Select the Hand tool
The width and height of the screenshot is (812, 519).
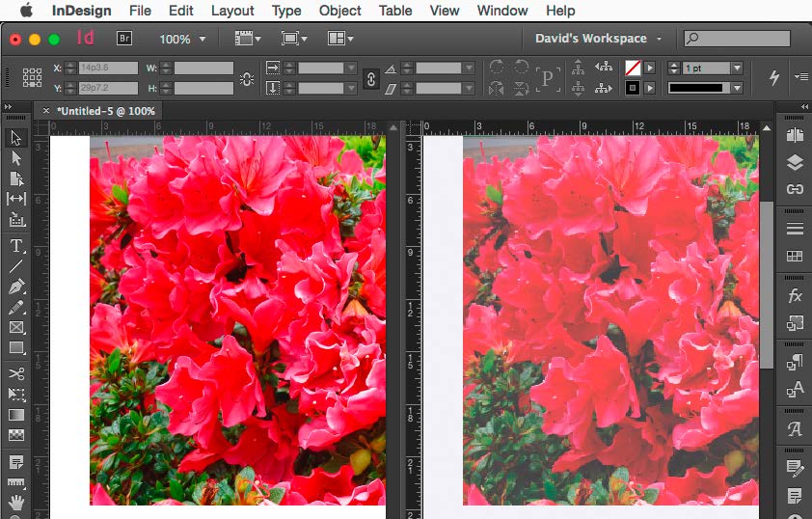click(16, 502)
